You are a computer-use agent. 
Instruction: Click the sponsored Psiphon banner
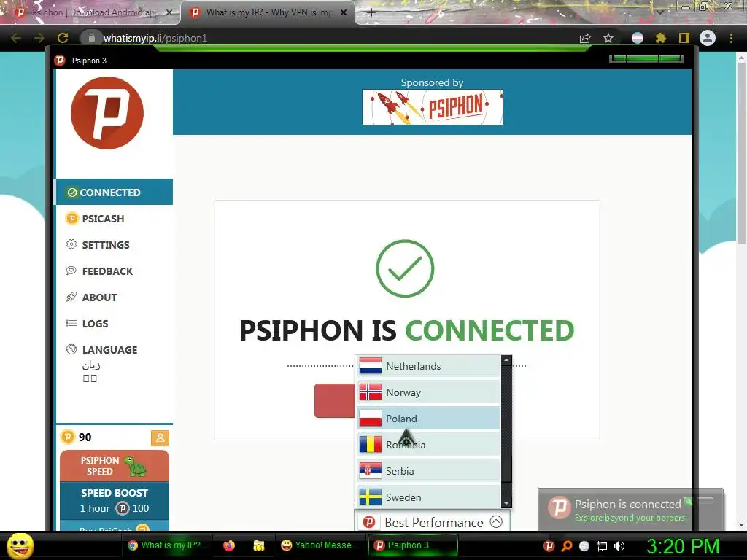pyautogui.click(x=432, y=107)
